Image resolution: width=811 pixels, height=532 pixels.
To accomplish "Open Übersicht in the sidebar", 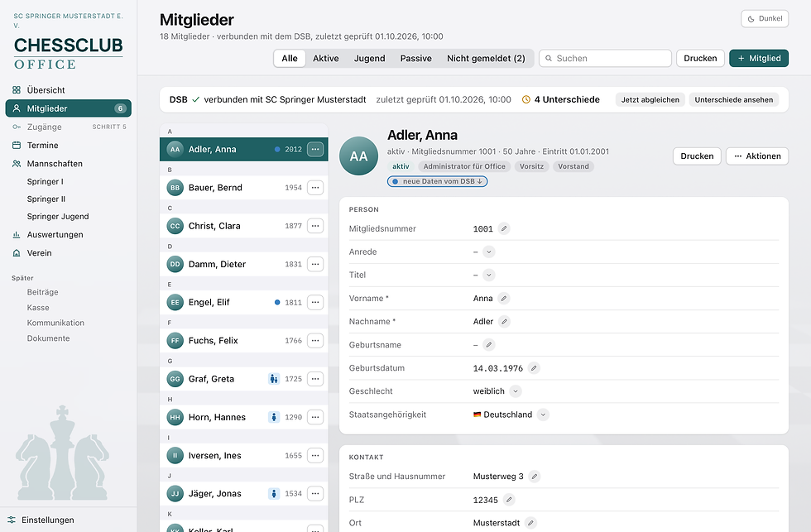I will 68,90.
